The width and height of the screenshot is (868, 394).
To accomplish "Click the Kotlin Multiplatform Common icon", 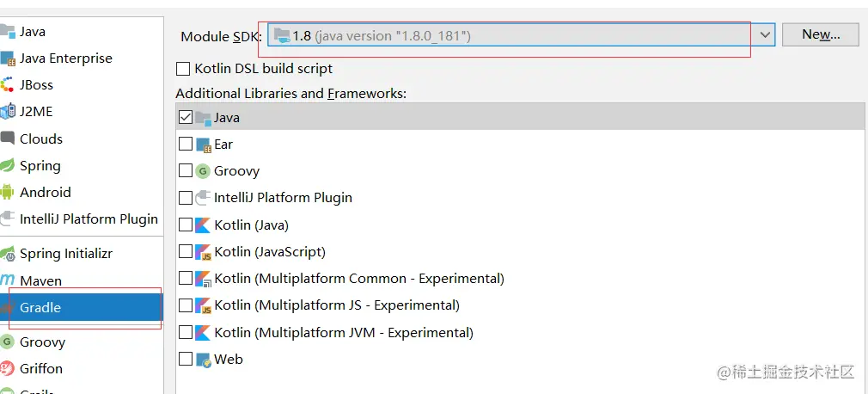I will 203,279.
